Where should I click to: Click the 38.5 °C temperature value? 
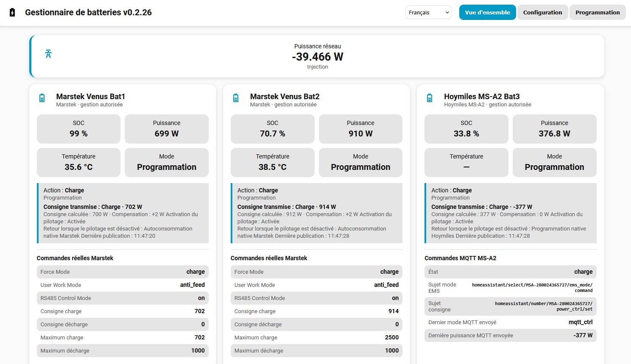pos(272,167)
